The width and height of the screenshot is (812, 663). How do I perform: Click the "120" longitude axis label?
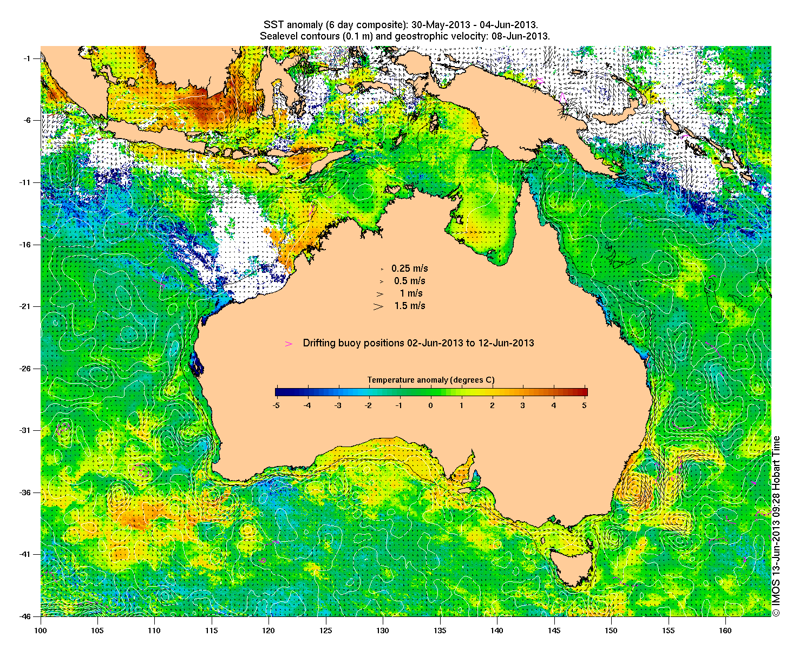269,631
